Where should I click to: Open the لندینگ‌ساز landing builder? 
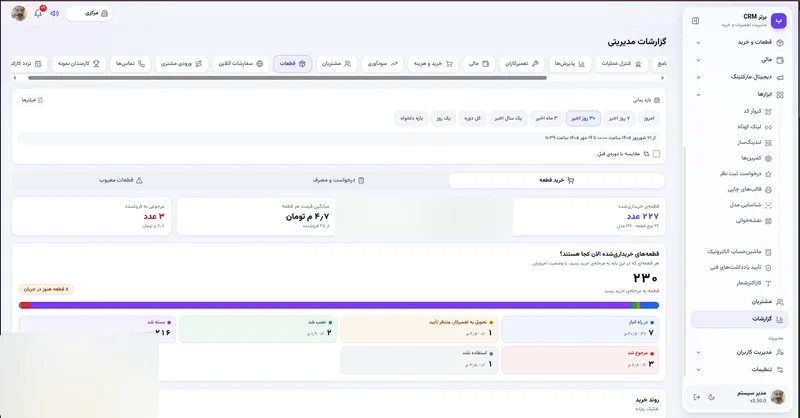click(x=754, y=142)
